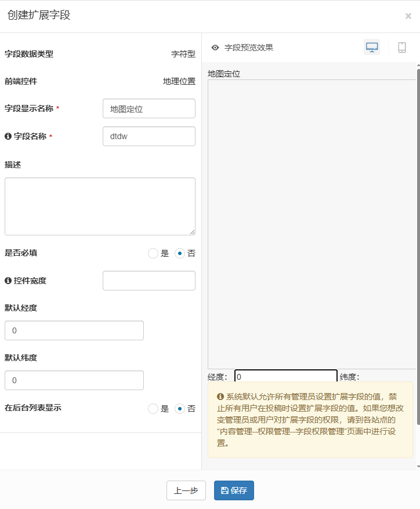Click the 经度 input in the preview

tap(285, 376)
